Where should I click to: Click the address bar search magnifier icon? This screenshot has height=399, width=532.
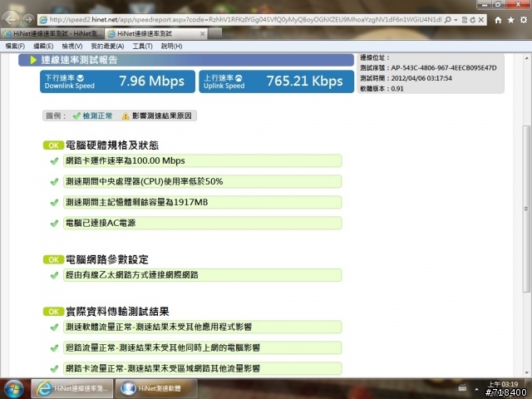(x=448, y=20)
